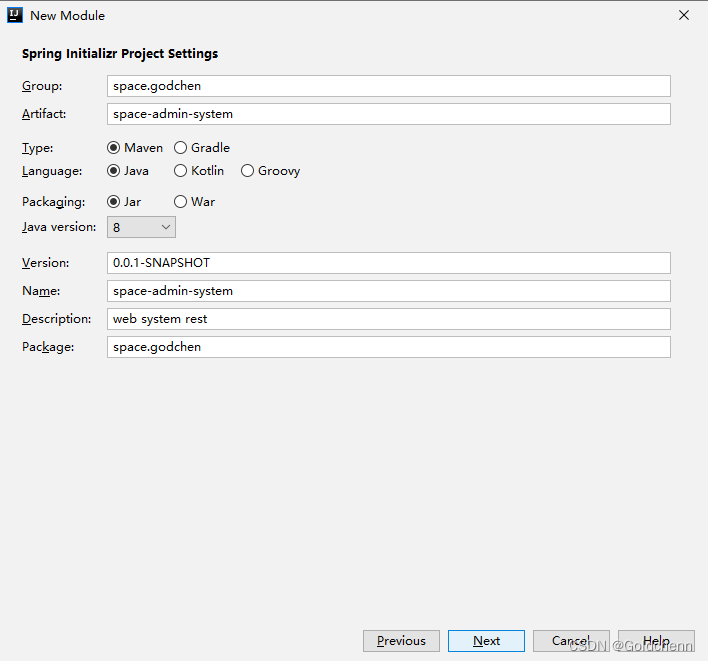Click the 'Description:' label

(x=56, y=319)
